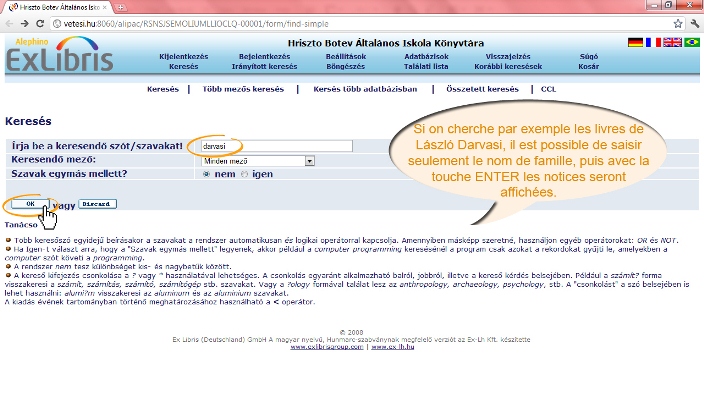Click the search word input field
The width and height of the screenshot is (704, 396).
coord(277,146)
